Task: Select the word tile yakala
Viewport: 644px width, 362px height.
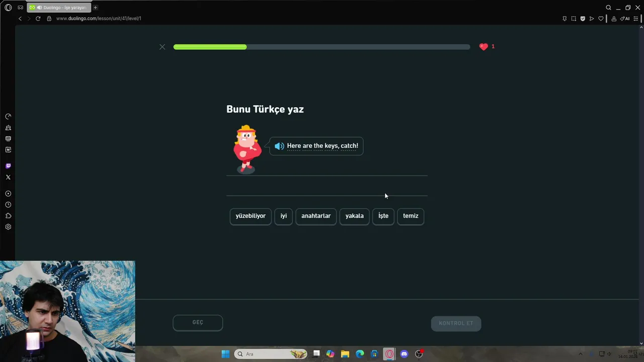Action: click(355, 216)
